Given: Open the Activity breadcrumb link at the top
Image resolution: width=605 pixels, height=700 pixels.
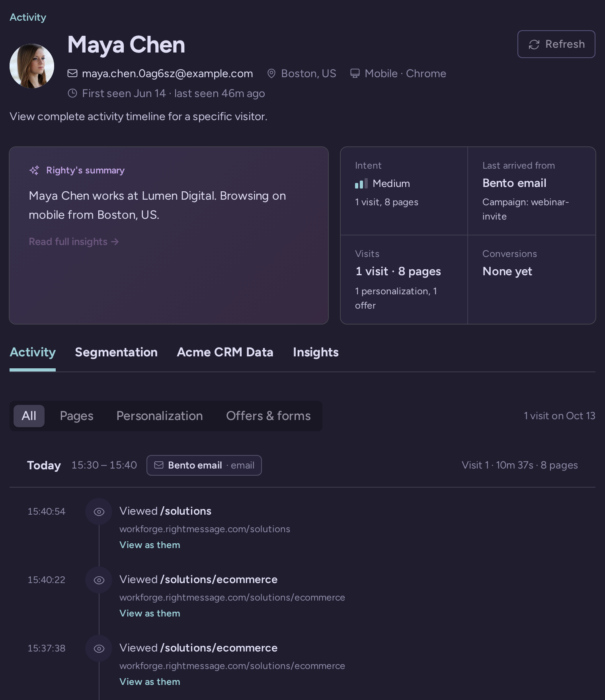Looking at the screenshot, I should tap(28, 17).
